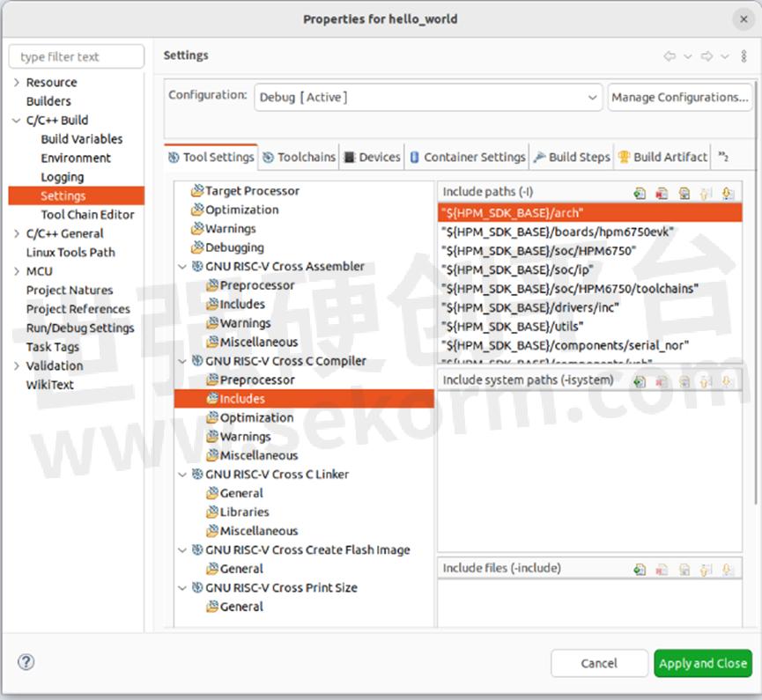This screenshot has width=762, height=700.
Task: Click the back navigation arrow in Settings header
Action: coord(670,56)
